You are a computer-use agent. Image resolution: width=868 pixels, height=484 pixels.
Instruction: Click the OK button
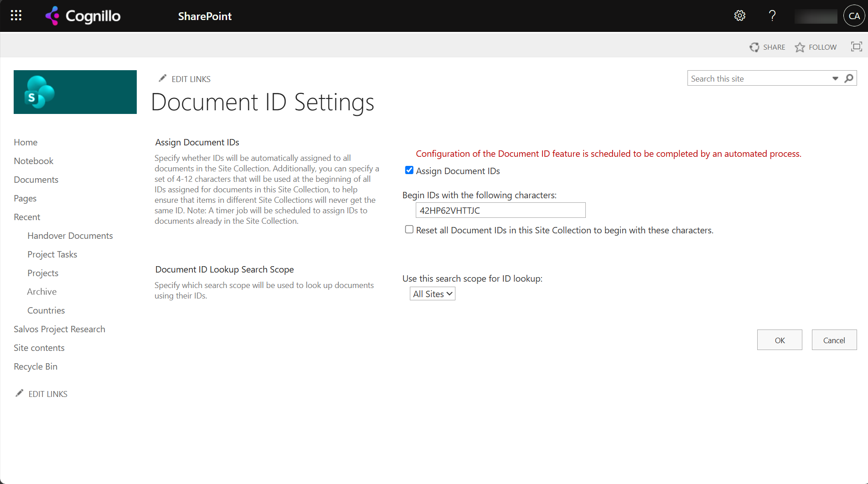coord(780,340)
